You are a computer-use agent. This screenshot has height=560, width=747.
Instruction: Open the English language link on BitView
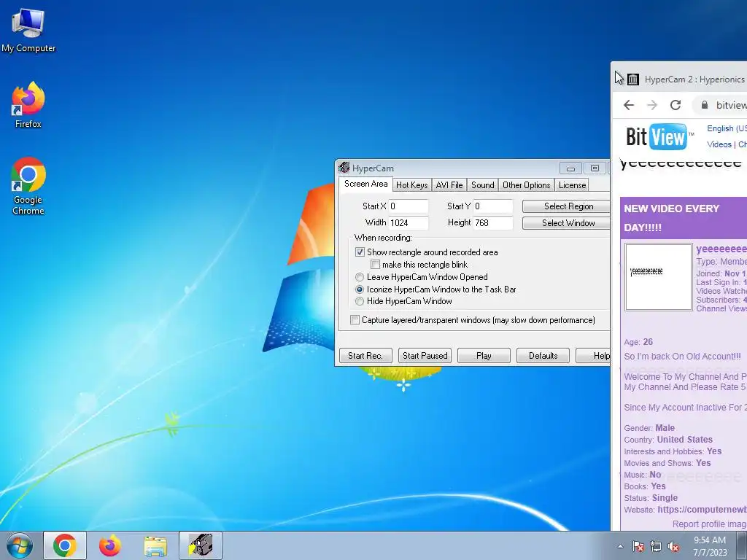tap(727, 128)
